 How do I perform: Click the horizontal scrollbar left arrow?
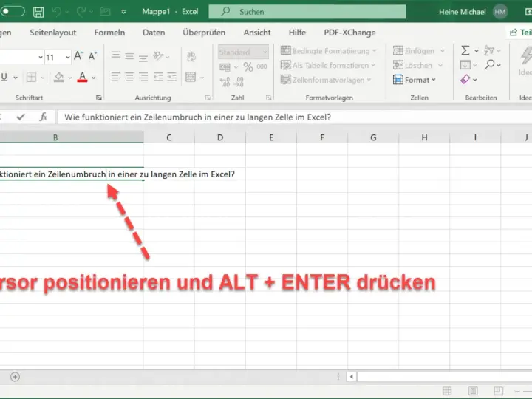[352, 377]
